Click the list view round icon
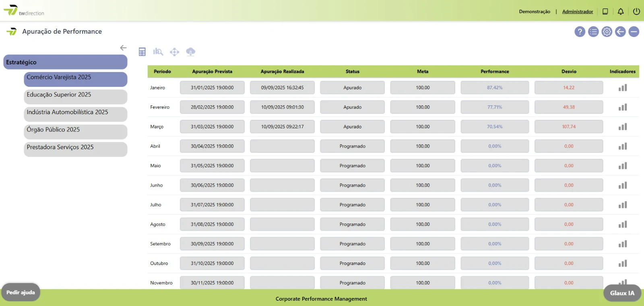The image size is (644, 306). click(593, 31)
